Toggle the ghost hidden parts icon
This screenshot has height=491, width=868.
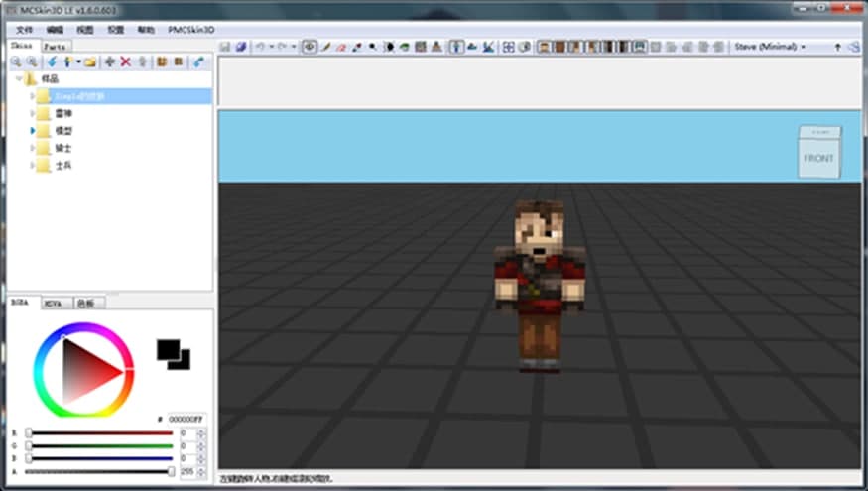pyautogui.click(x=524, y=47)
